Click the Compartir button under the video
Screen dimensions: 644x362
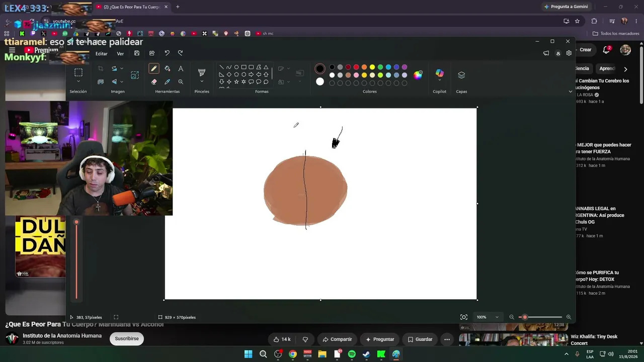coord(337,339)
